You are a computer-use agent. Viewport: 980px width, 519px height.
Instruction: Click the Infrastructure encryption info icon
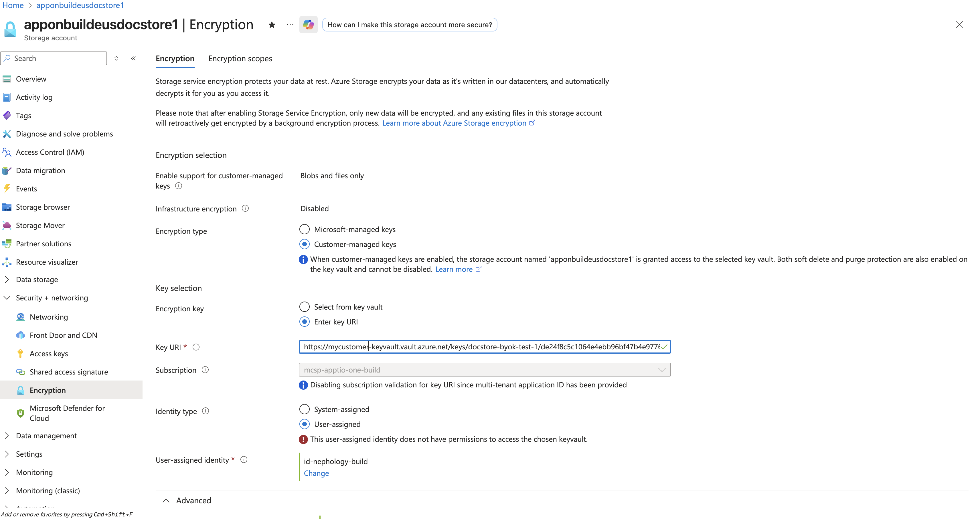point(245,208)
